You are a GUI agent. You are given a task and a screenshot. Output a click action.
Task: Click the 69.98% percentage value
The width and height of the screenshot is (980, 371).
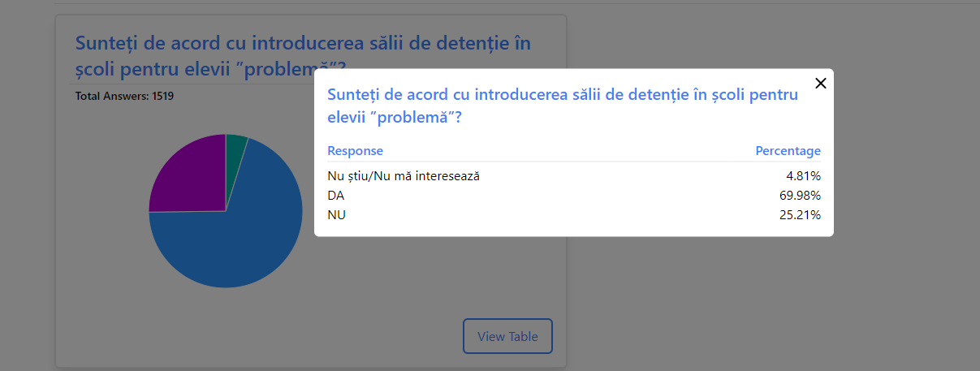[799, 196]
